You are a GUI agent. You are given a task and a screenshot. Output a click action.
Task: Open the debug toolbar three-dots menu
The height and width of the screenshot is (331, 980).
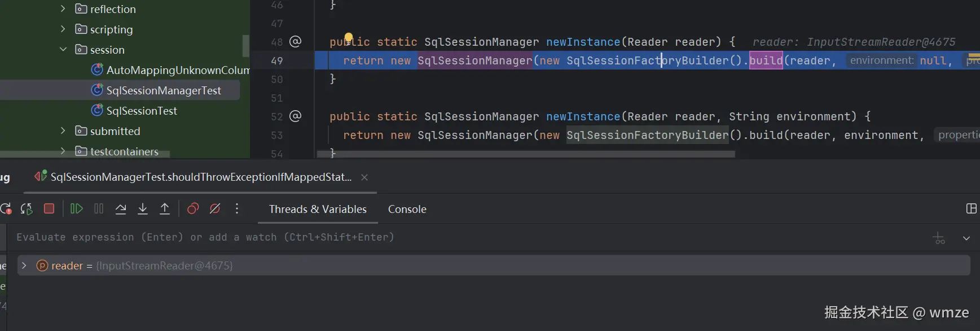tap(237, 209)
